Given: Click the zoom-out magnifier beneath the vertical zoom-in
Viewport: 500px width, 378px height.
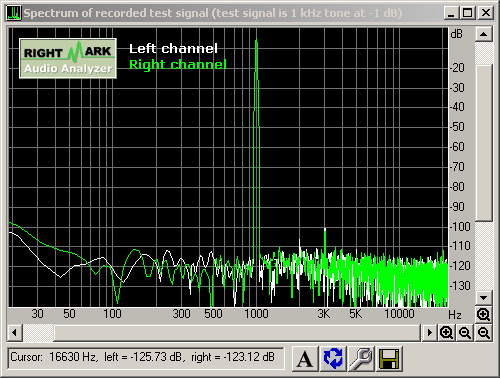Looking at the screenshot, I should pos(484,332).
